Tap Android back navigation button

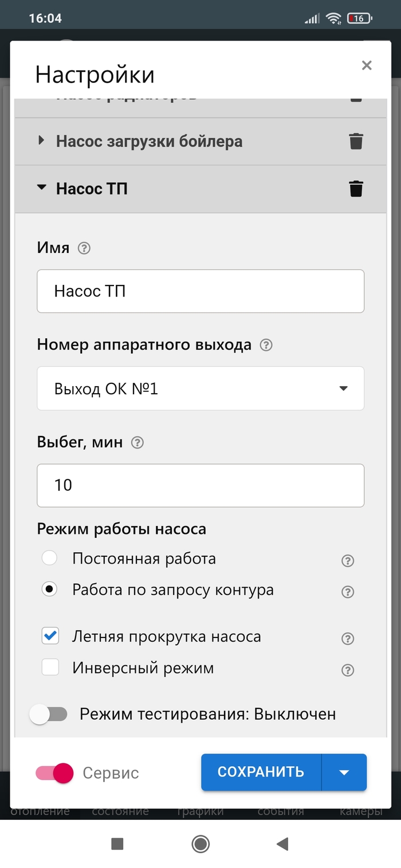[x=282, y=843]
